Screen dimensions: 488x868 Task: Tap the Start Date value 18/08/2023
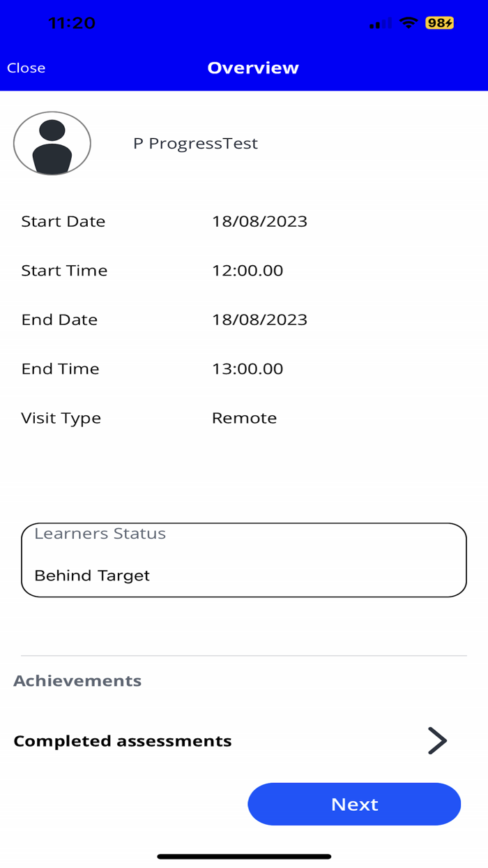click(x=260, y=221)
